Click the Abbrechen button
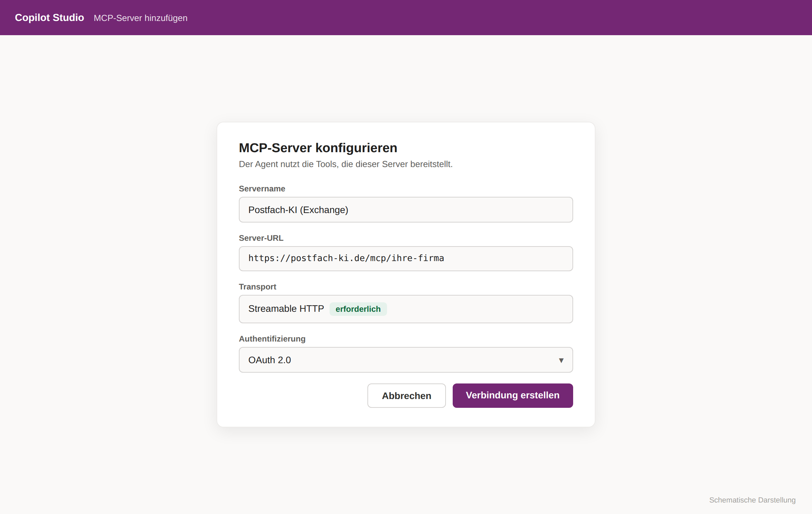 406,396
